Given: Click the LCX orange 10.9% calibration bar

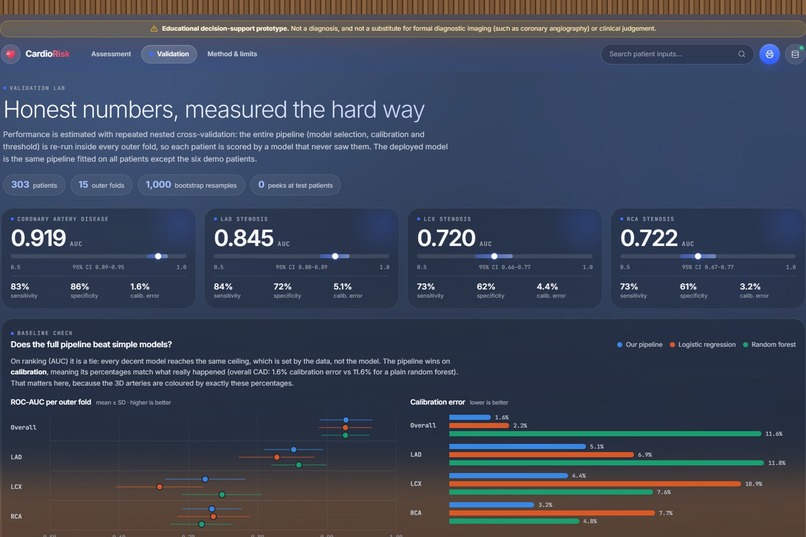Looking at the screenshot, I should click(x=595, y=484).
